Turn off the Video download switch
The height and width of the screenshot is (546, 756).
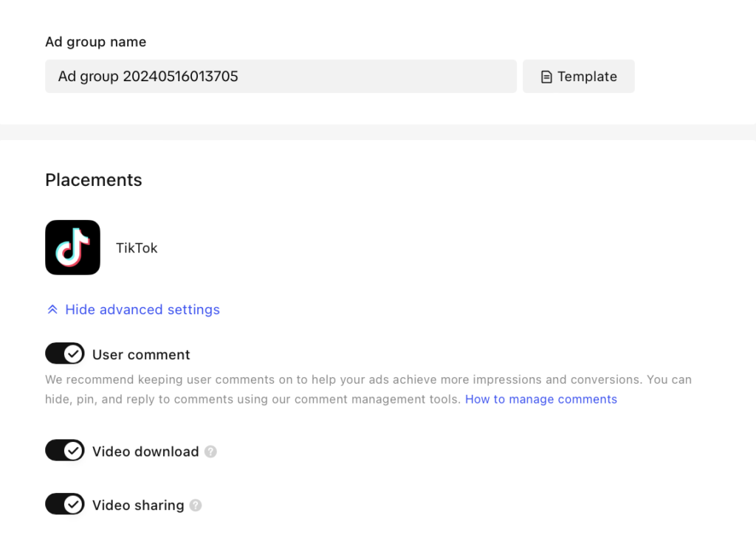[x=65, y=451]
